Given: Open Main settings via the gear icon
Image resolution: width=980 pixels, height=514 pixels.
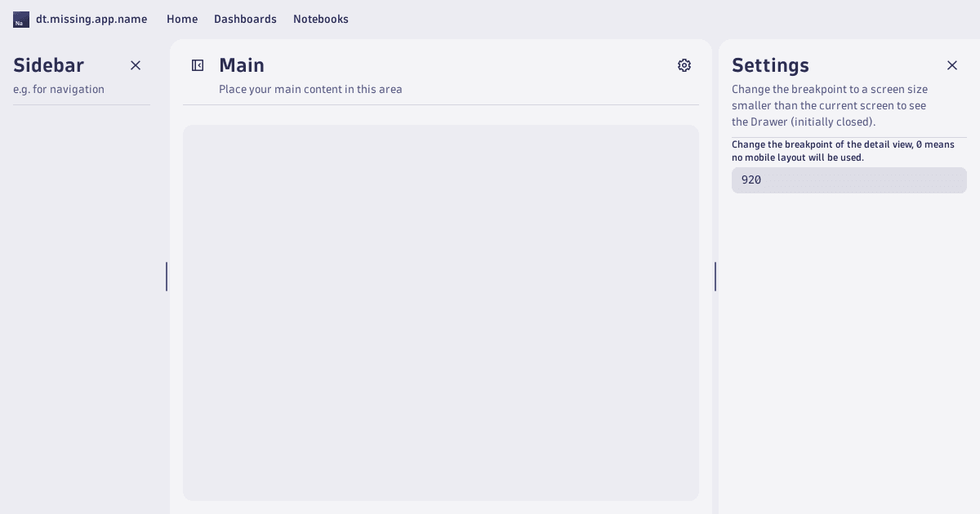Looking at the screenshot, I should (x=684, y=65).
